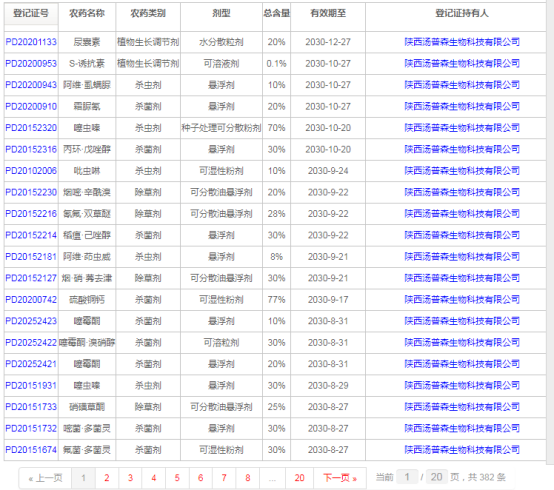Click the 农药类别 column header
The width and height of the screenshot is (554, 490).
coord(148,13)
